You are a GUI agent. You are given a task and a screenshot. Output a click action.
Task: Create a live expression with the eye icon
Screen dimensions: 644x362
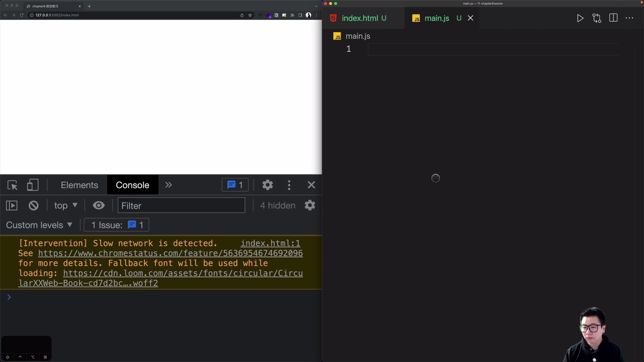coord(99,205)
